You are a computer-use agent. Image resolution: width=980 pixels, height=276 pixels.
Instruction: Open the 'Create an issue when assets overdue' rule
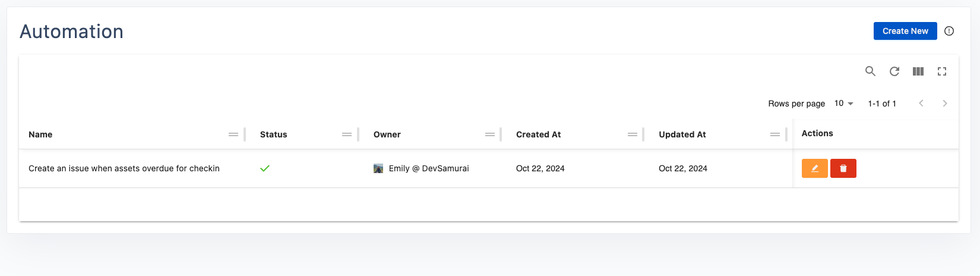(124, 168)
